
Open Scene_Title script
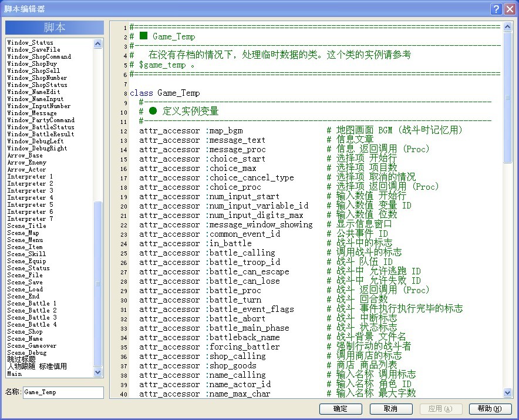point(27,226)
